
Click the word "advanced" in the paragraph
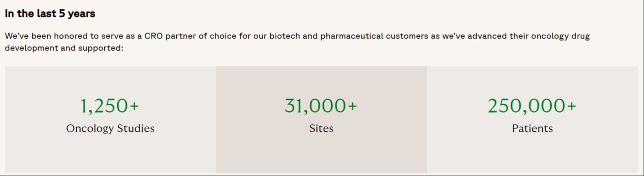tap(487, 36)
